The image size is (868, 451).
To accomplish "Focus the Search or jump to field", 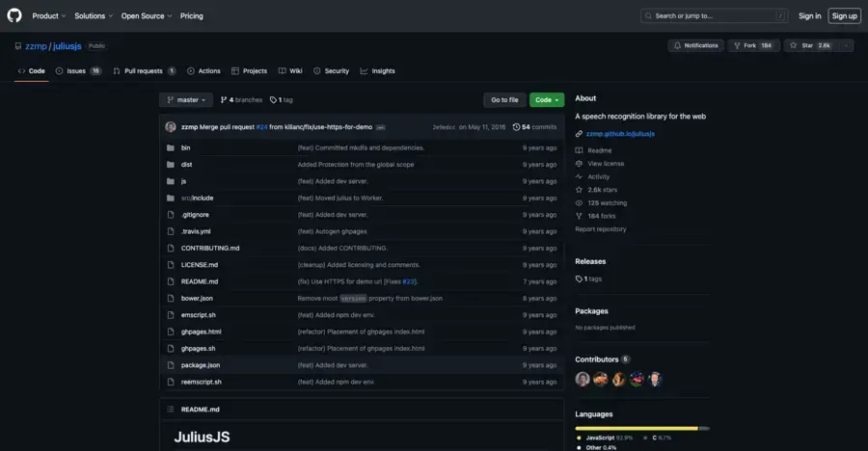I will 714,16.
